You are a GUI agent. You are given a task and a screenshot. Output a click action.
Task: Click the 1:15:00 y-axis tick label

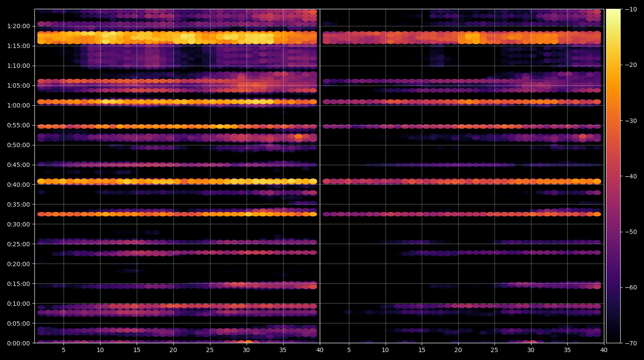click(19, 46)
